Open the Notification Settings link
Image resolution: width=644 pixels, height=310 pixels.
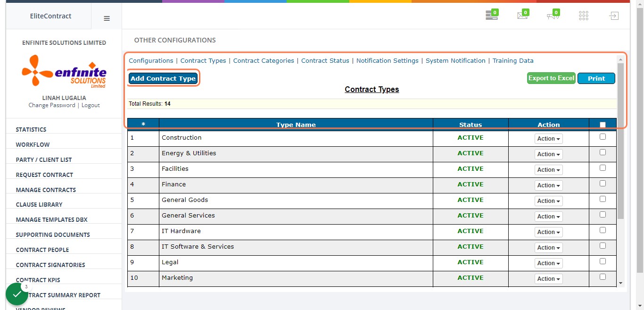[x=388, y=61]
